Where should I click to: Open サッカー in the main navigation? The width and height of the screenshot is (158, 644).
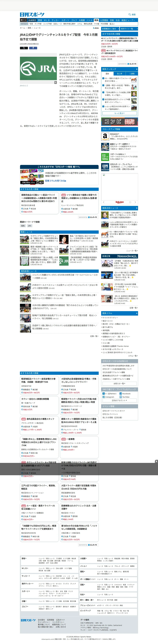(x=56, y=20)
